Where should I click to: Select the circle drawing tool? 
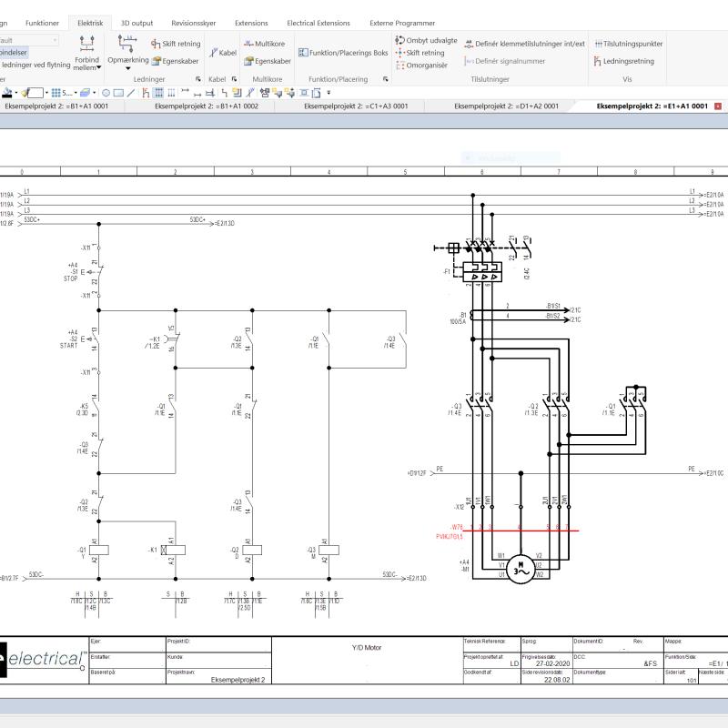point(106,93)
